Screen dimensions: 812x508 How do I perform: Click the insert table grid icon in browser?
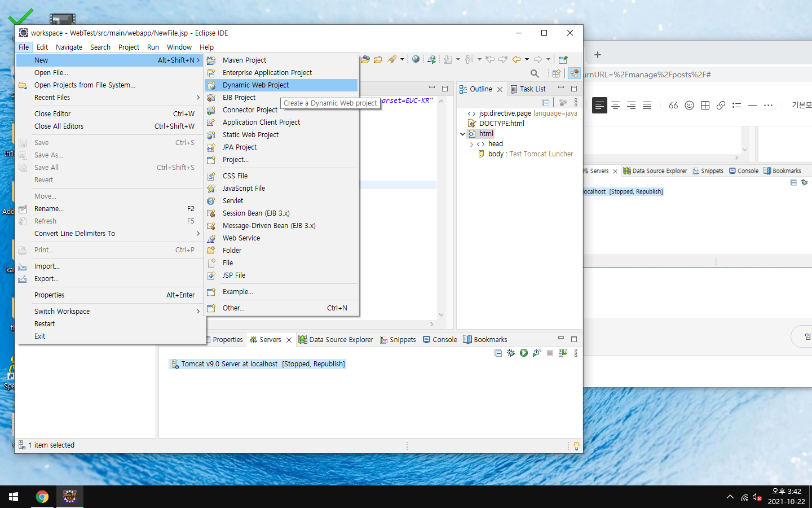pos(705,106)
